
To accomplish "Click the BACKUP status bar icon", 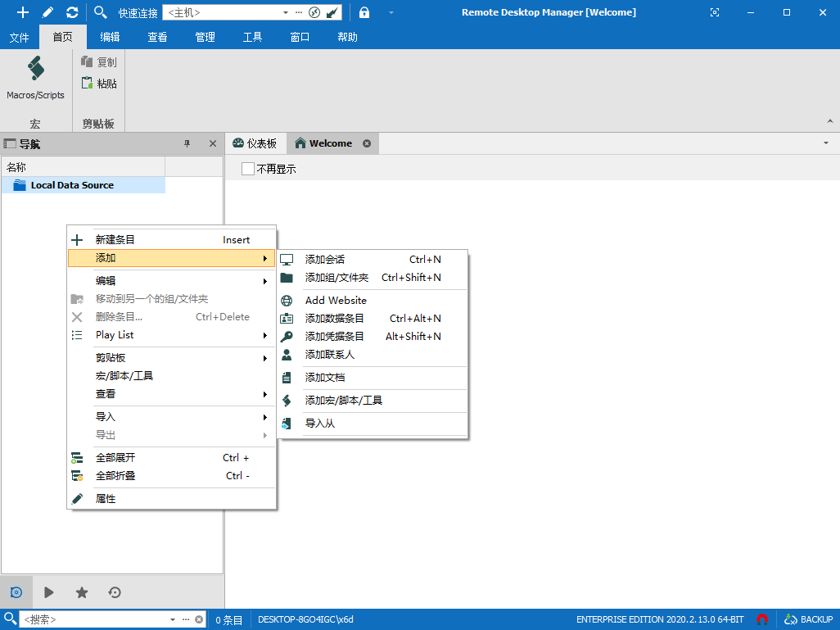I will pos(808,619).
